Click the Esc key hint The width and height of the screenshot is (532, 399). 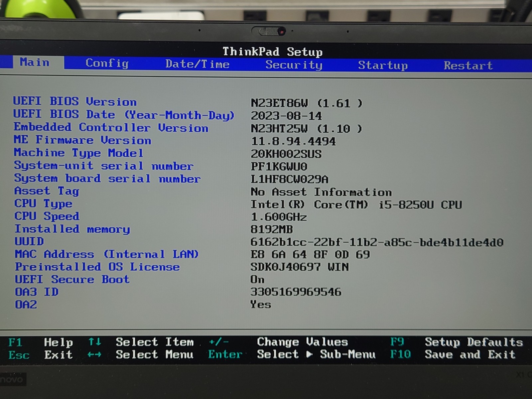[x=19, y=355]
